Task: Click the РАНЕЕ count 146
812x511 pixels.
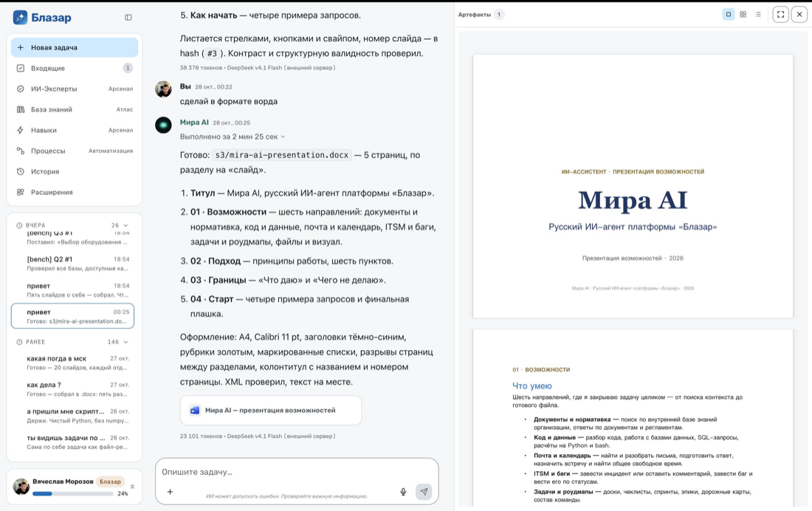Action: [114, 342]
